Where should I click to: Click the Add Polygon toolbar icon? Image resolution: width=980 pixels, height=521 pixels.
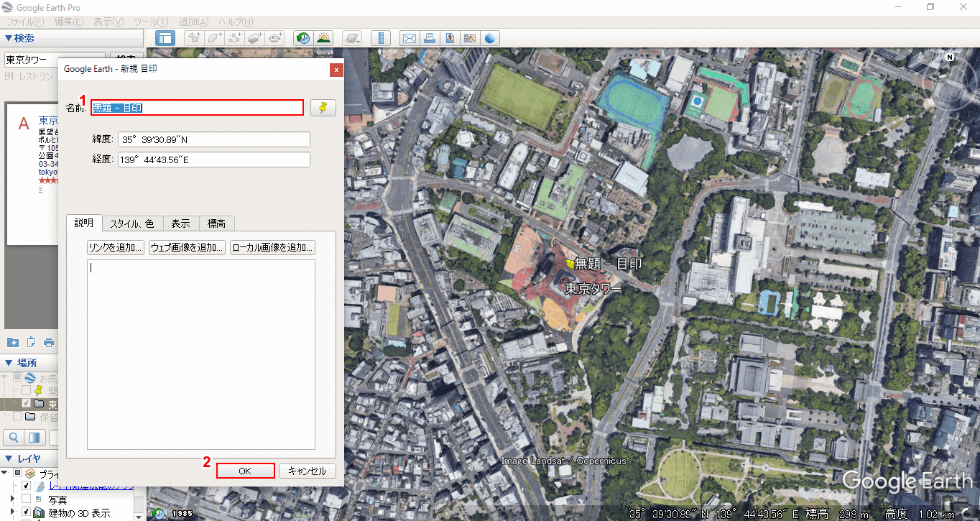(214, 38)
